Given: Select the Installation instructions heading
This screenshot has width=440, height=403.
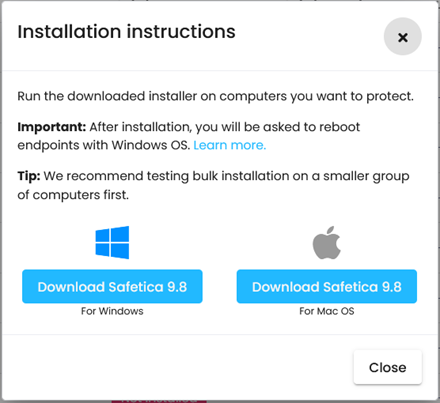Looking at the screenshot, I should 126,32.
